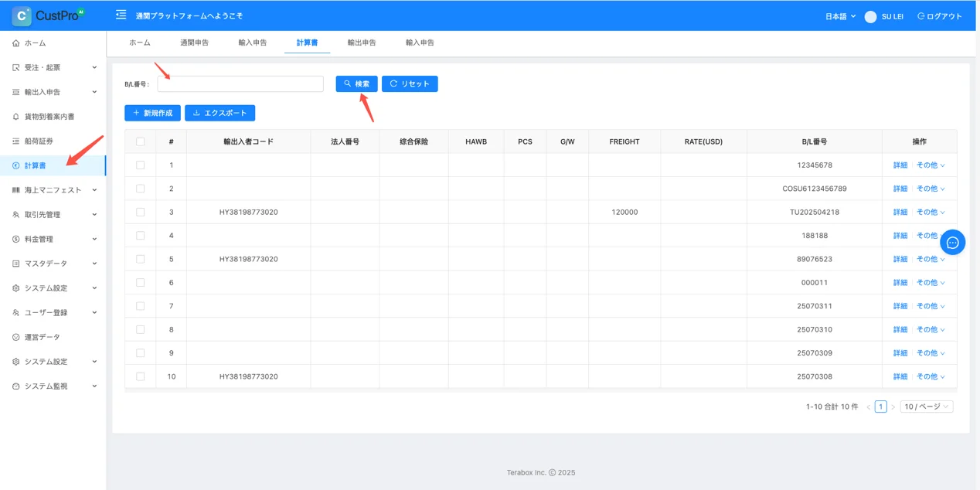
Task: Select the 計算書 tab
Action: (307, 43)
